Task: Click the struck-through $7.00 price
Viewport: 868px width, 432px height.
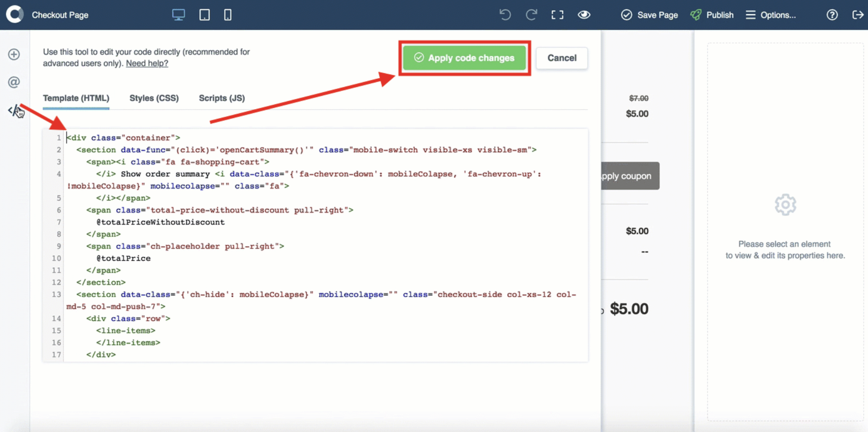Action: pyautogui.click(x=639, y=98)
